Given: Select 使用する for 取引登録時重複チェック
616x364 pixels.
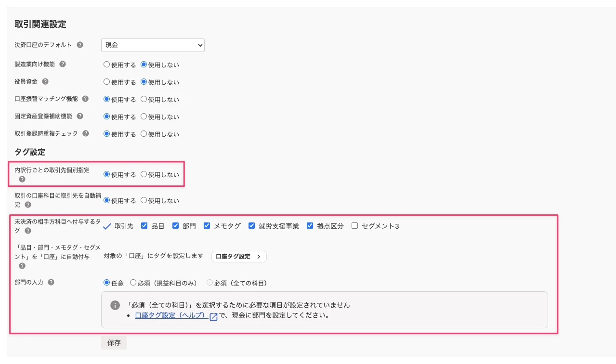Looking at the screenshot, I should point(107,134).
